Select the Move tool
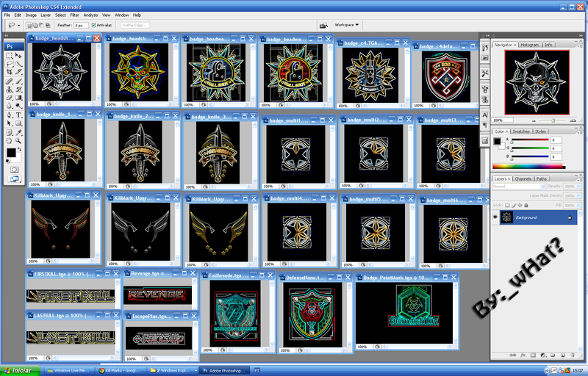This screenshot has width=588, height=376. coord(18,55)
